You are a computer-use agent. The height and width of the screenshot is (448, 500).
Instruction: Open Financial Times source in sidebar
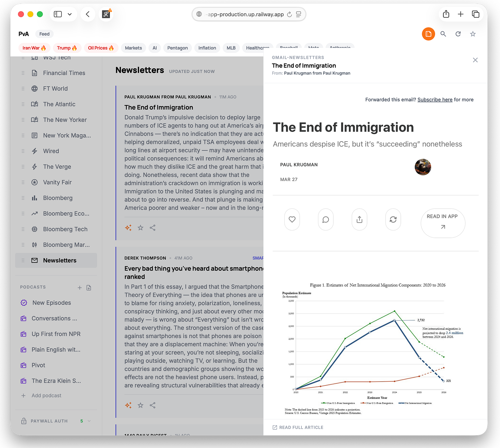click(x=56, y=73)
